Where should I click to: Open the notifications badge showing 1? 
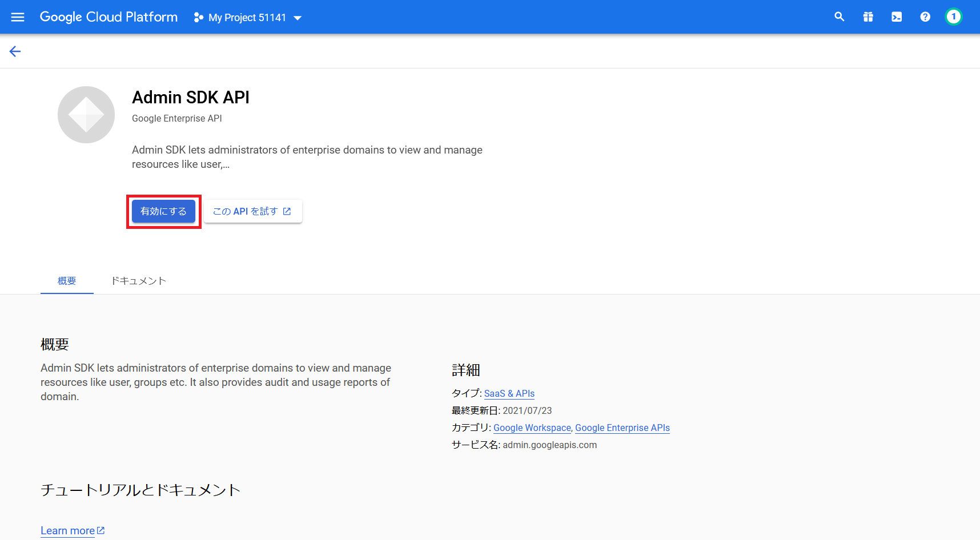pyautogui.click(x=953, y=17)
